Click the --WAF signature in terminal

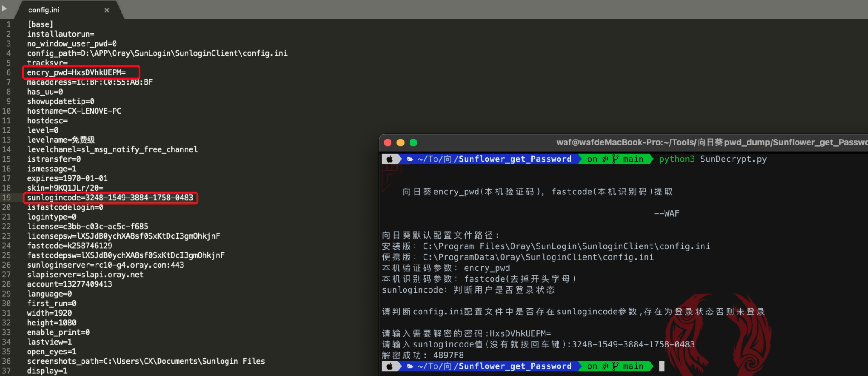click(x=667, y=213)
